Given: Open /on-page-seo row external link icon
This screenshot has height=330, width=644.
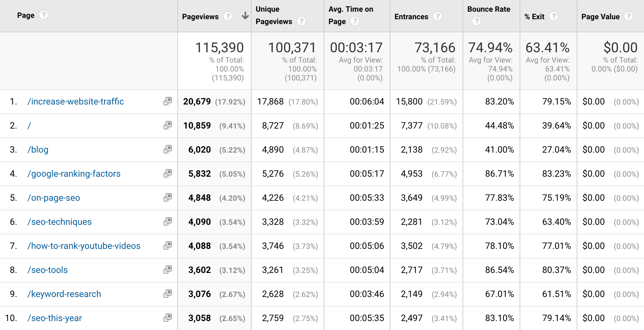Looking at the screenshot, I should coord(168,197).
